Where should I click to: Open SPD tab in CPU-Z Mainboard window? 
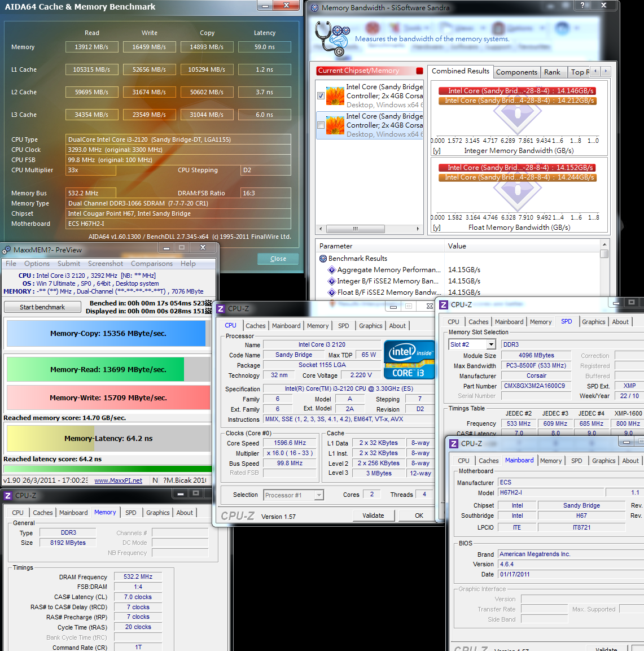point(576,461)
